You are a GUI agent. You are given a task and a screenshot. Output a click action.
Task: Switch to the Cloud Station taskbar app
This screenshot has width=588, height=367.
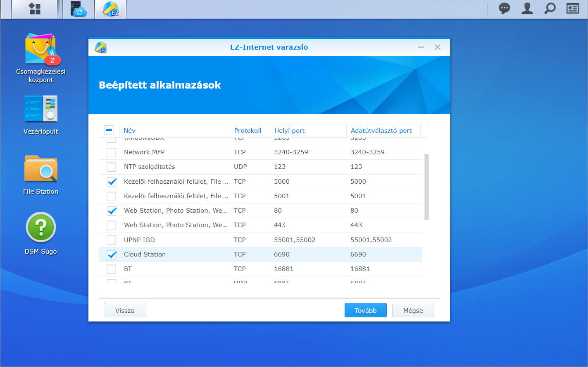coord(79,9)
